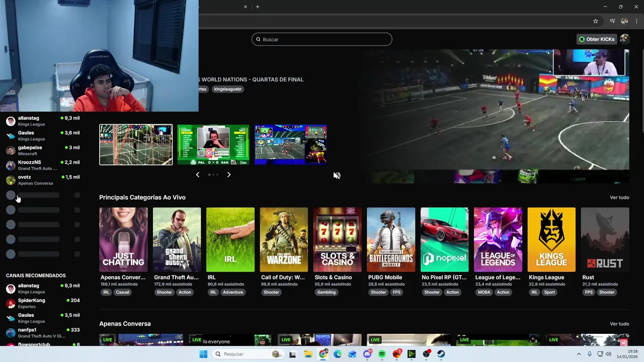Open Chrome profile icon in toolbar
644x362 pixels.
click(x=624, y=21)
